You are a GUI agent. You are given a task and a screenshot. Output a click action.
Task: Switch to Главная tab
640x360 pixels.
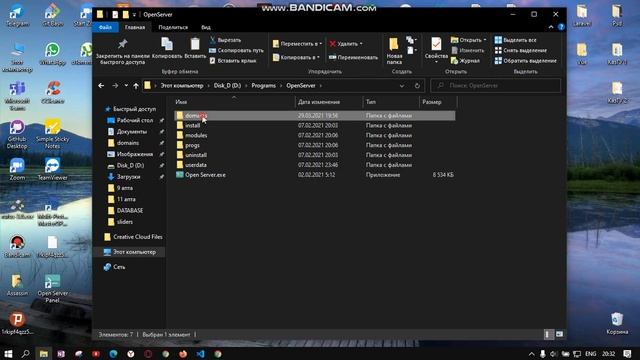pos(135,27)
